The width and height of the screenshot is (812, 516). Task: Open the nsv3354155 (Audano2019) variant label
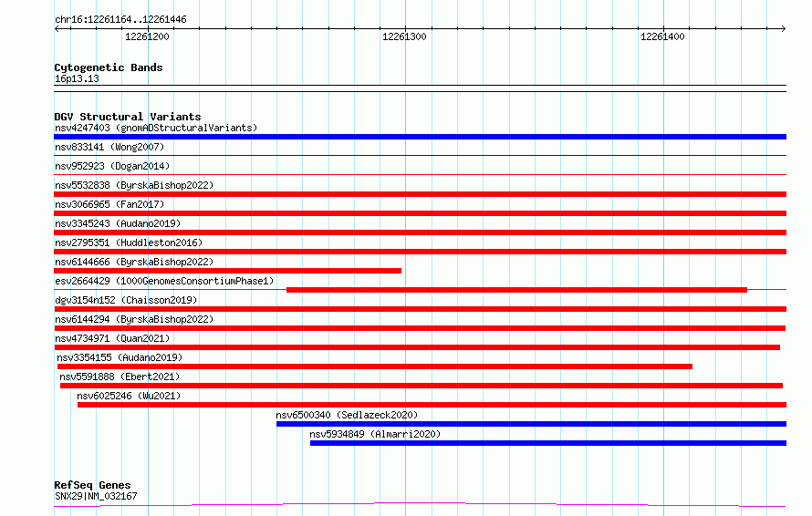click(120, 357)
